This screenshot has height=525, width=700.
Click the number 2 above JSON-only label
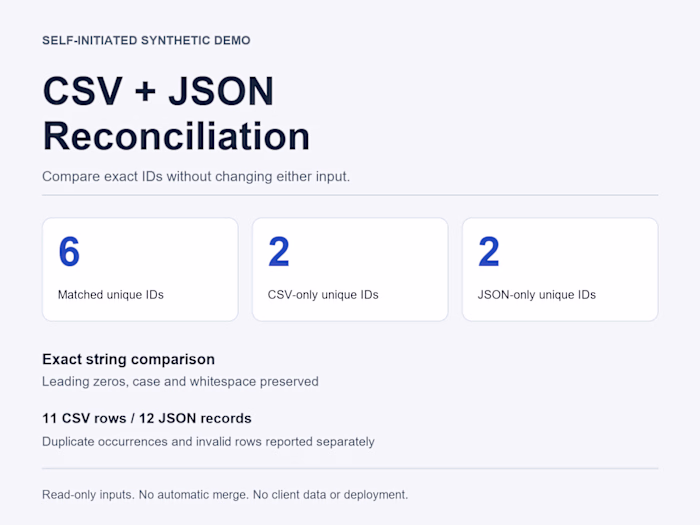[488, 252]
